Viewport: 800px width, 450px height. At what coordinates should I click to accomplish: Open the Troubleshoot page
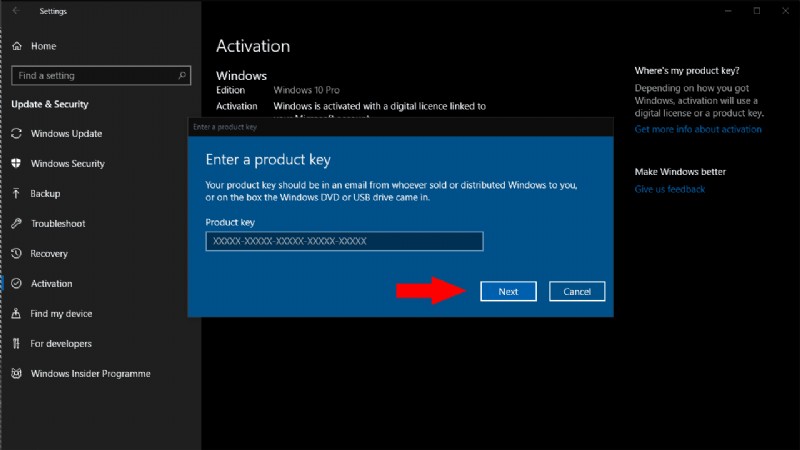click(x=58, y=223)
